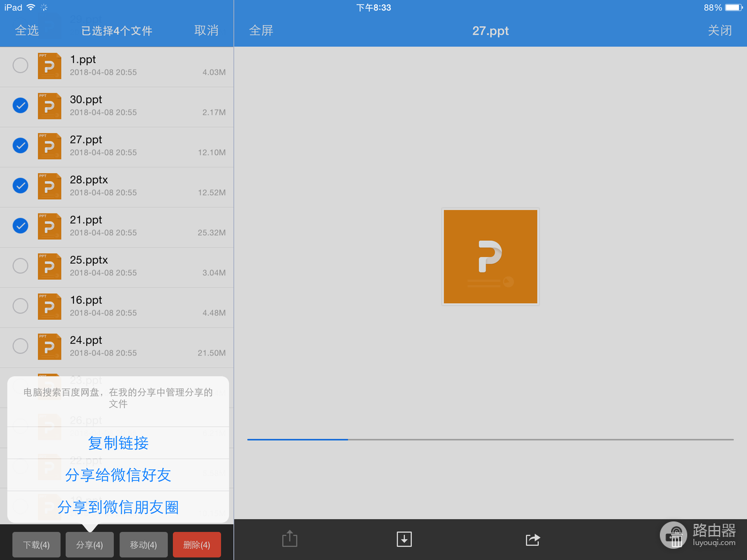Tap the download icon in preview toolbar
Screen dimensions: 747x560
coord(404,539)
